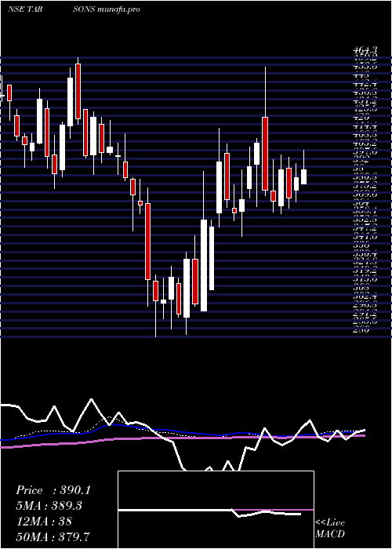The width and height of the screenshot is (392, 549).
Task: Click the 'Price : 390.1' readout
Action: pos(53,490)
